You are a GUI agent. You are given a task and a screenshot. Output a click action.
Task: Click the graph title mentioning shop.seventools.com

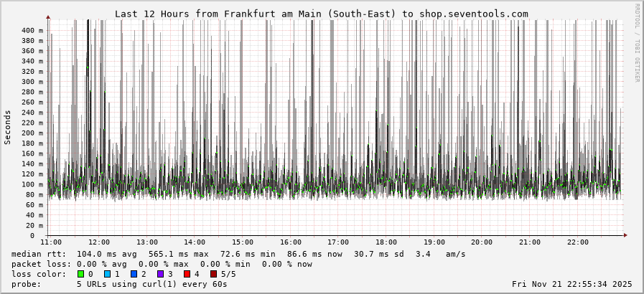coord(321,14)
